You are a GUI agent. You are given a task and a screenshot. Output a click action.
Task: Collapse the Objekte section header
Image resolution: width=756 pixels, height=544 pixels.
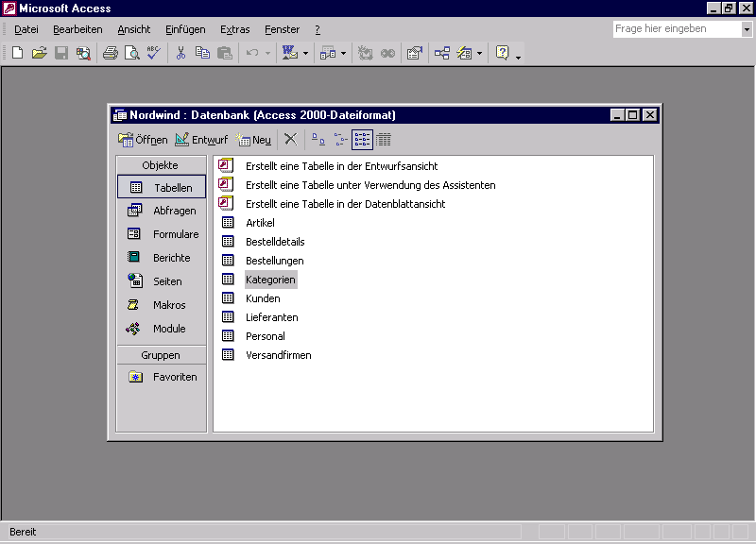point(162,165)
